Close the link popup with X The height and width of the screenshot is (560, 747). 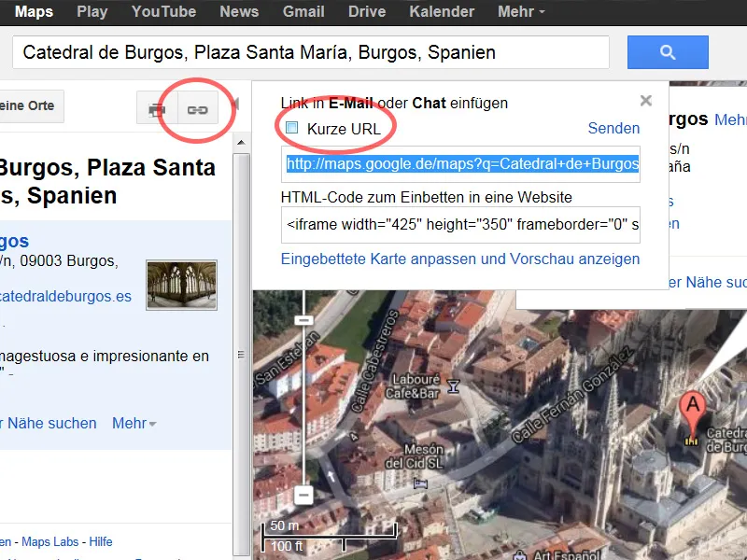pos(645,101)
